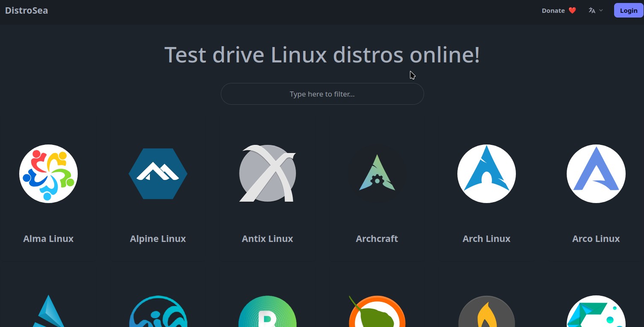Open the green leaf orange ring logo
Viewport: 644px width, 327px height.
[x=377, y=311]
